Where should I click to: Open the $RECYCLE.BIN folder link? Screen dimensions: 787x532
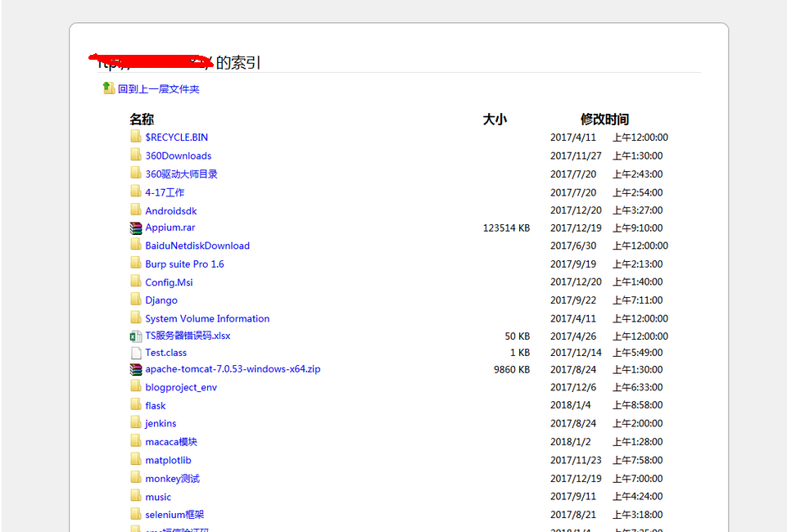[176, 138]
